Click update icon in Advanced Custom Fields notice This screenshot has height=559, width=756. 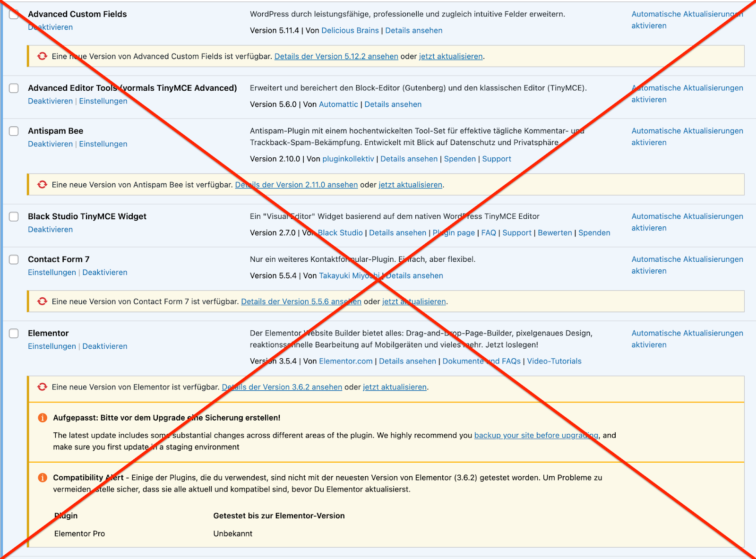coord(42,56)
